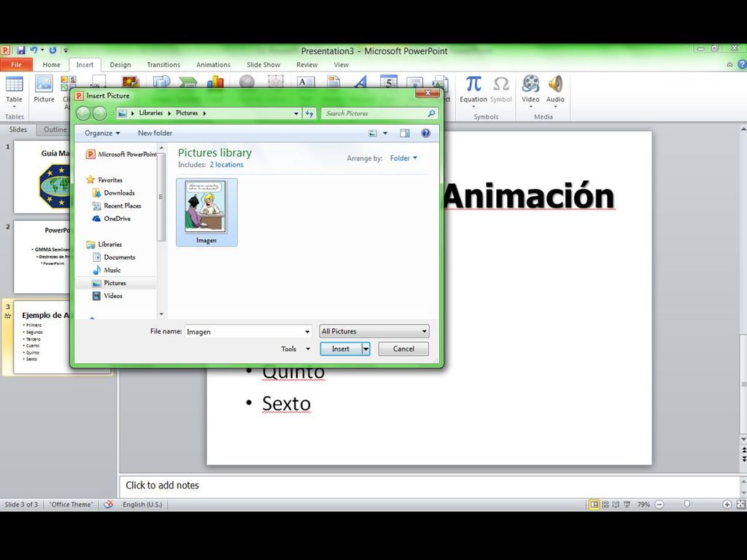This screenshot has width=747, height=560.
Task: Click the search magnifier in Search Pictures
Action: pyautogui.click(x=431, y=113)
